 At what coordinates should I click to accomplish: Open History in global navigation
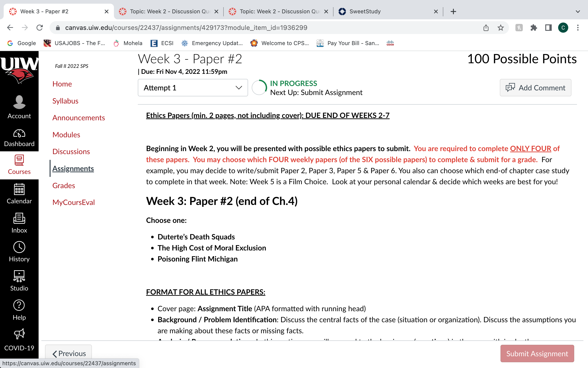pyautogui.click(x=19, y=252)
